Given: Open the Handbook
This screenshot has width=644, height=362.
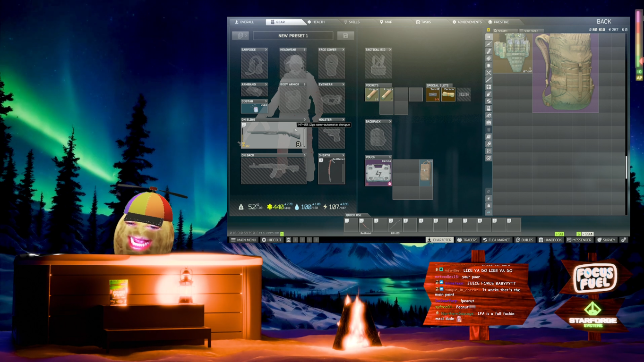Looking at the screenshot, I should pyautogui.click(x=550, y=240).
